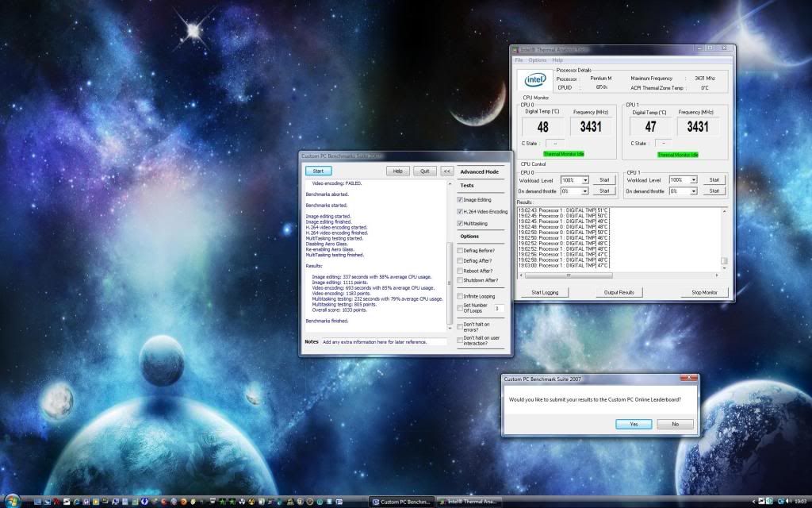Click Yes to submit results to the leaderboard

point(633,424)
